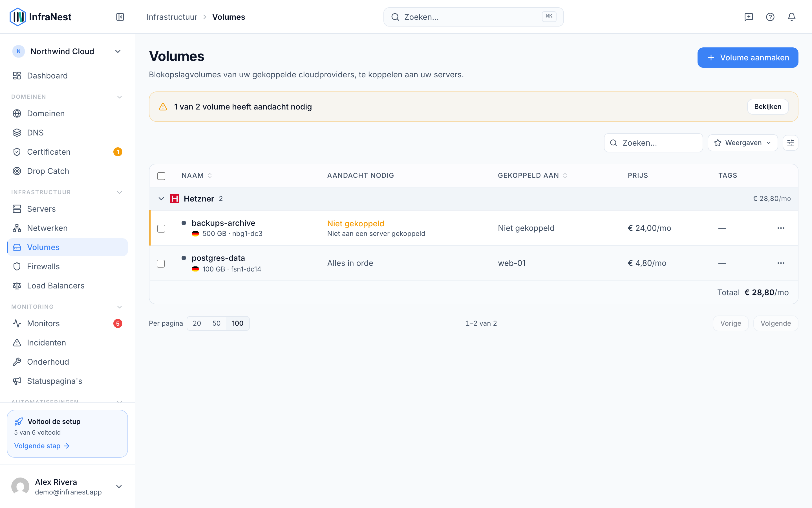Open the Northwind Cloud organization switcher

(x=67, y=51)
